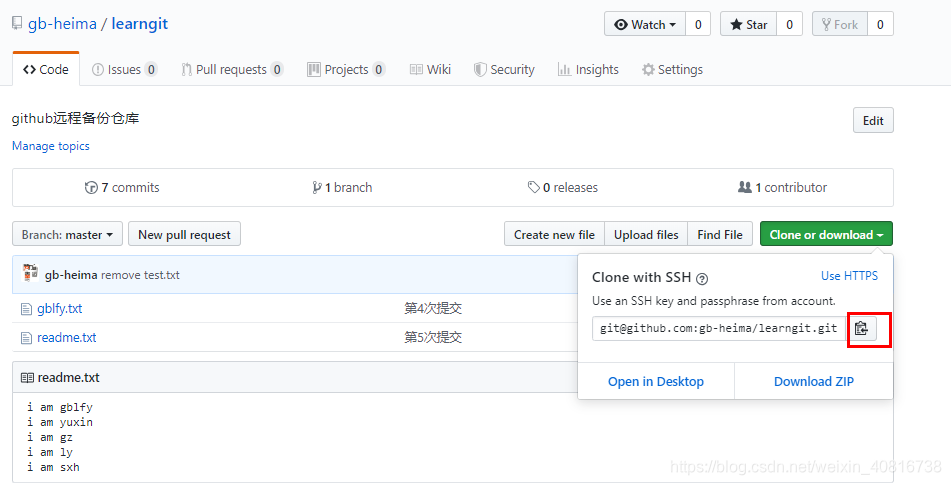Open repository Settings tab
951x485 pixels.
click(x=672, y=70)
